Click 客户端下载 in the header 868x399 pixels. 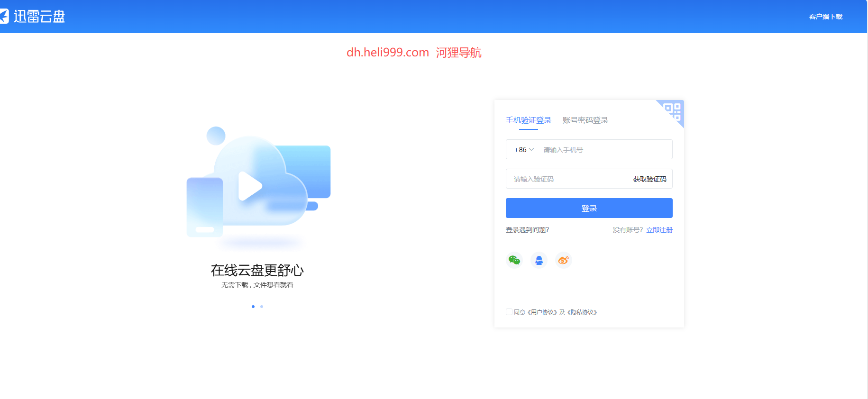pos(826,17)
